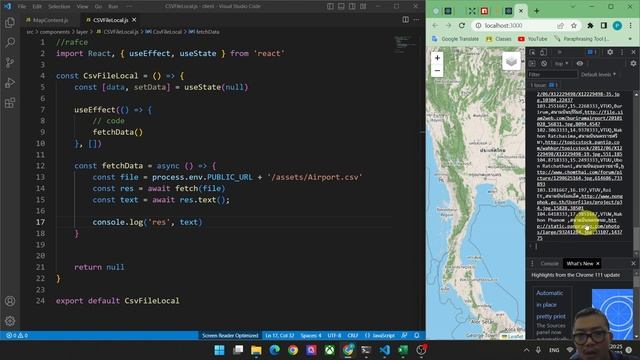
Task: Toggle panel layout icon in VS Code title bar
Action: (x=341, y=6)
